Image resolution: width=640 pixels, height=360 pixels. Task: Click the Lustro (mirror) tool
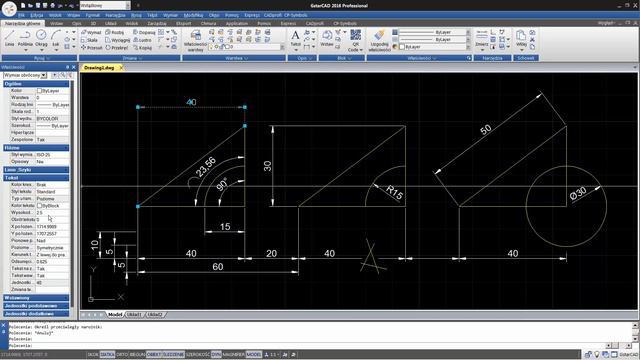tap(142, 40)
